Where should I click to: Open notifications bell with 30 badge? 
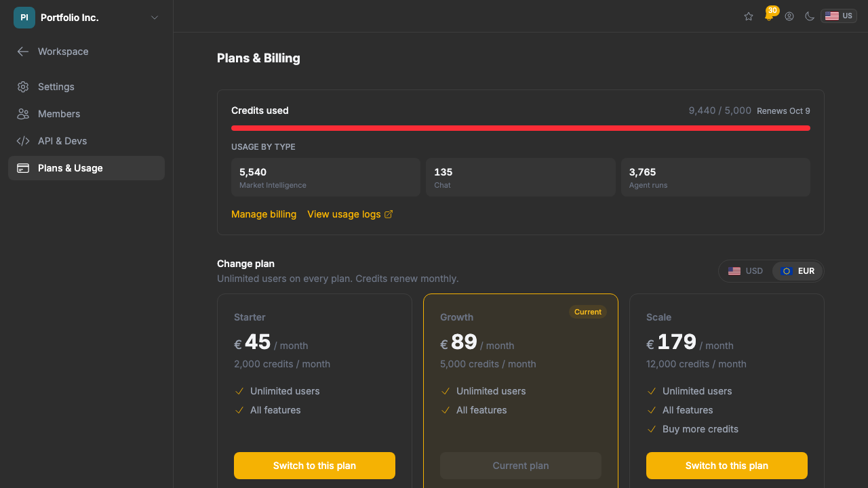tap(770, 15)
